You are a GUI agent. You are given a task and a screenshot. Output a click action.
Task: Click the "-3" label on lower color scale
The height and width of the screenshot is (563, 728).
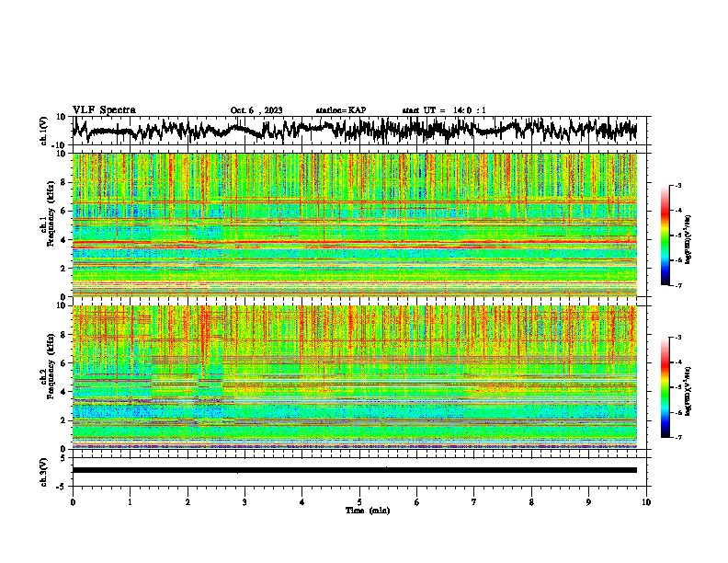[677, 338]
